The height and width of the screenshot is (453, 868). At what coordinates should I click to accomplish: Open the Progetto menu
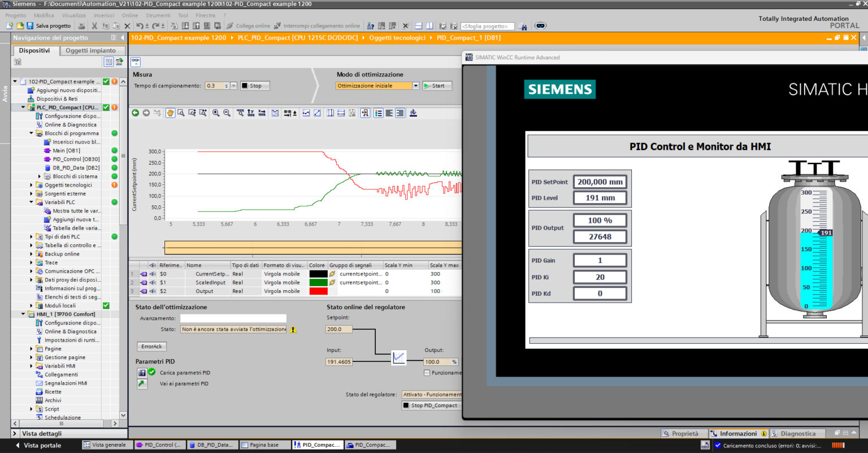pos(16,15)
